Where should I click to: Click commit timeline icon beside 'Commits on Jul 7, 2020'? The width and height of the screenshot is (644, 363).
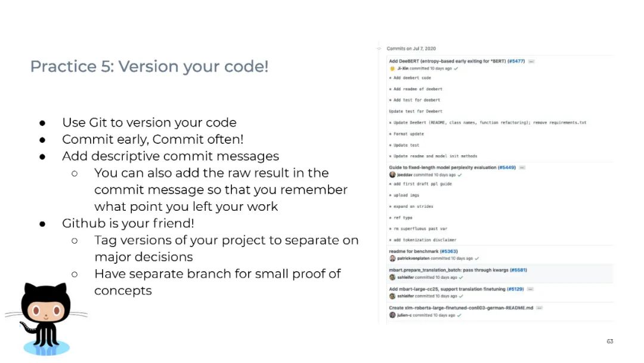pyautogui.click(x=379, y=48)
